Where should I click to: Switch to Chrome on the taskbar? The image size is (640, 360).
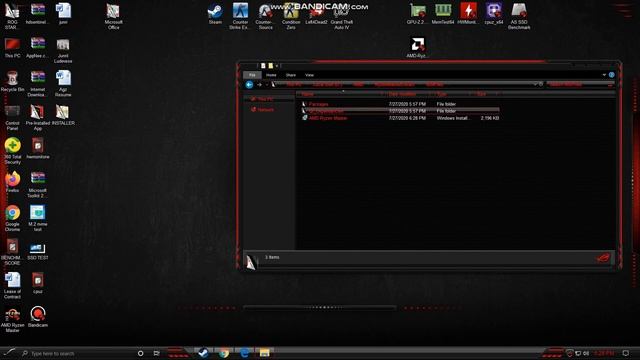tap(224, 353)
